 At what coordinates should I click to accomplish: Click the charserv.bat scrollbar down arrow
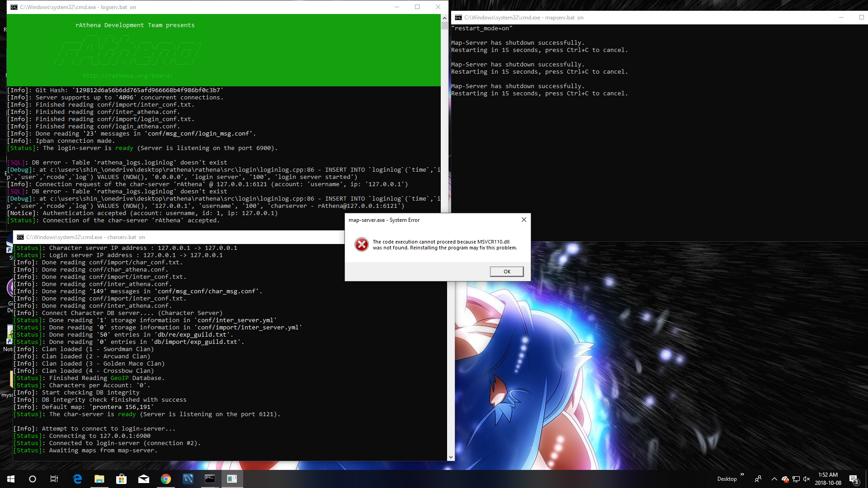click(x=451, y=457)
